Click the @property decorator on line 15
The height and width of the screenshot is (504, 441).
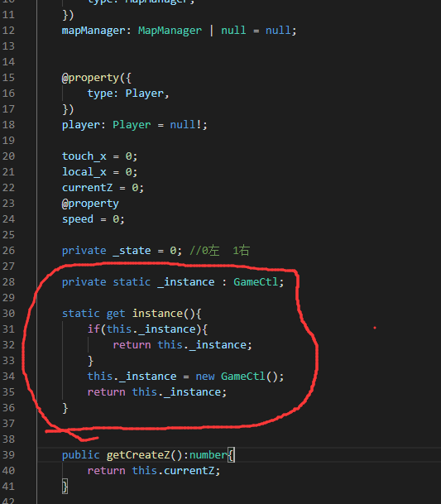click(90, 78)
